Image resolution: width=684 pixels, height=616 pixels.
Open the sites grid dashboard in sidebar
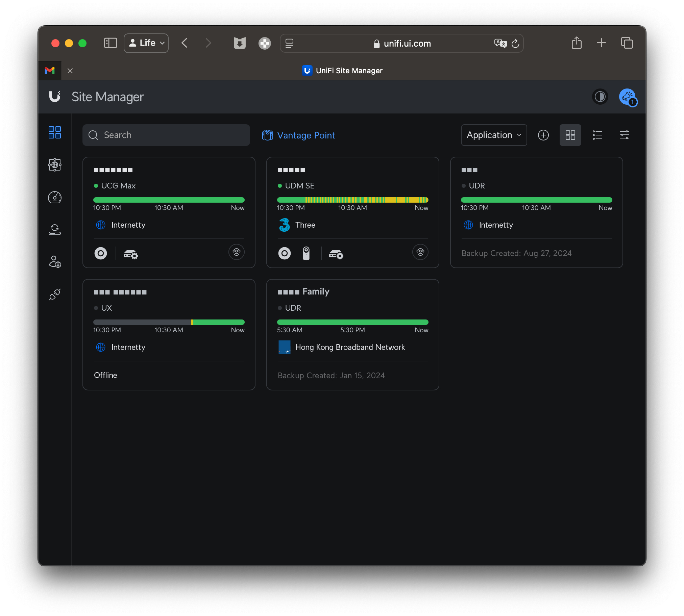(54, 132)
